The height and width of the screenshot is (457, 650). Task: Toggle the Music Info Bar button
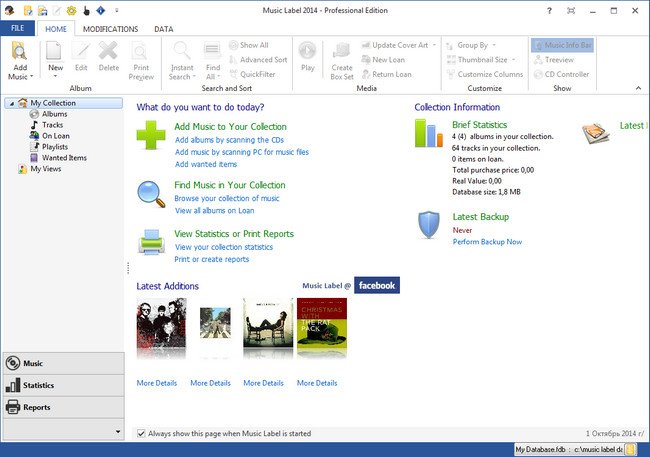[563, 45]
